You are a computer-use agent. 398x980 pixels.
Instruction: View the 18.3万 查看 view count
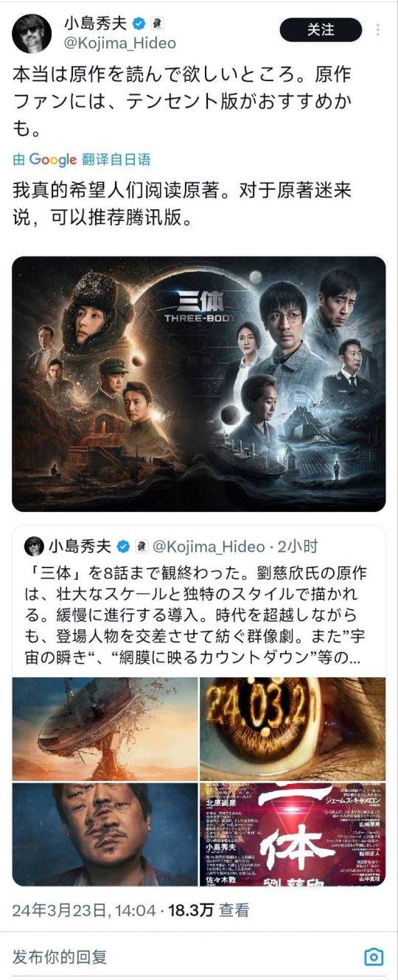click(208, 910)
